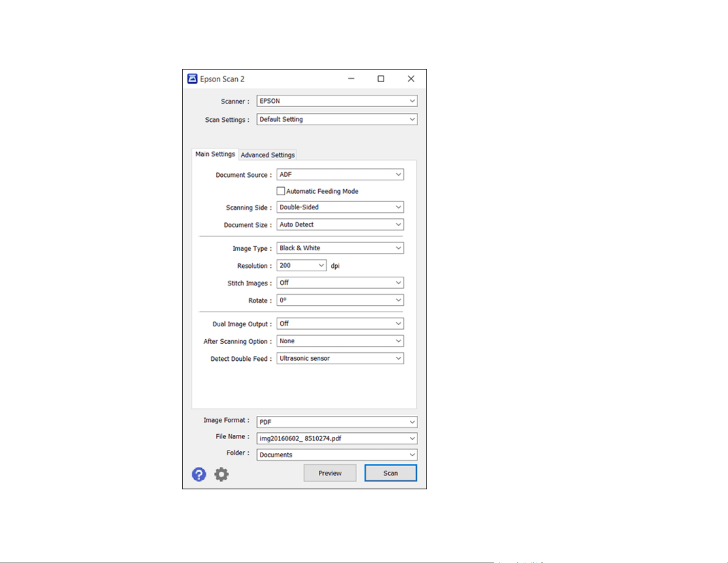Image resolution: width=728 pixels, height=563 pixels.
Task: Minimize the Epson Scan 2 window
Action: click(351, 79)
